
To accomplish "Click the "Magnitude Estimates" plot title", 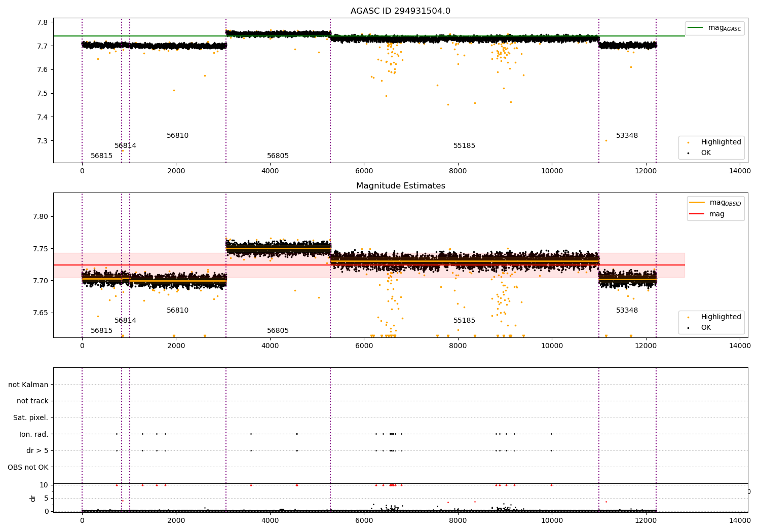I will [400, 186].
